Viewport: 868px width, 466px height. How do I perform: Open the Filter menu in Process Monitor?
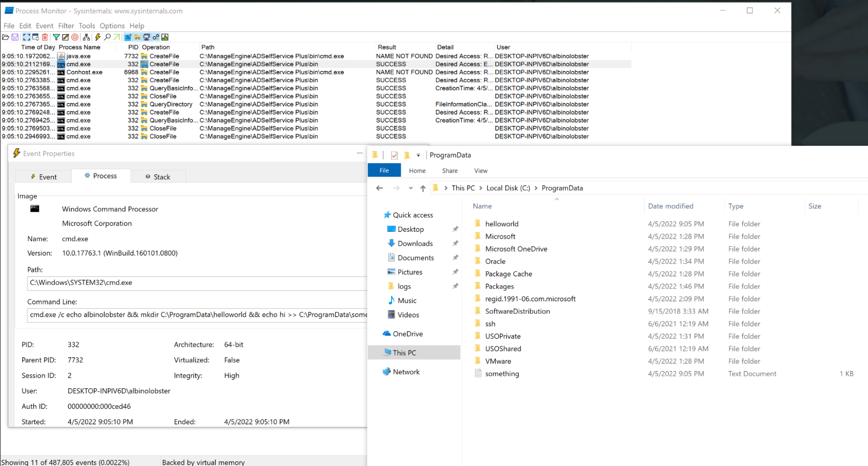[66, 26]
